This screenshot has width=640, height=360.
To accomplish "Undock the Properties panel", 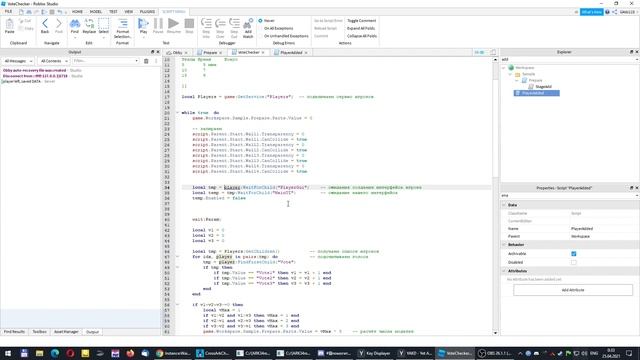I will tap(631, 188).
